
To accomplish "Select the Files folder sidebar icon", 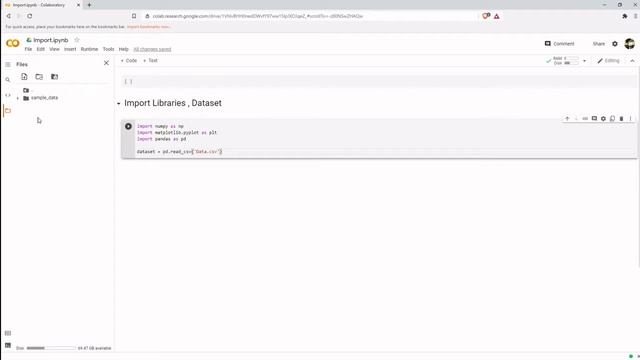I will (x=8, y=111).
